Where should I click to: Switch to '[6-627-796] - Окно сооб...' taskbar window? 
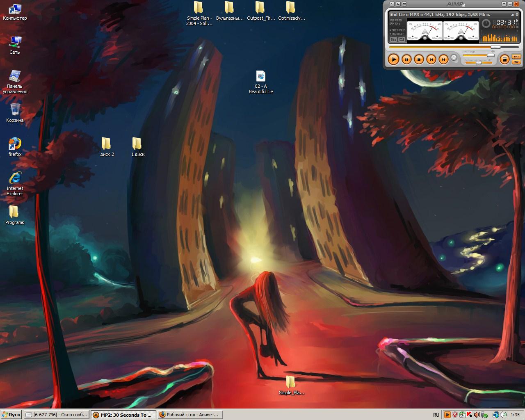click(x=56, y=415)
